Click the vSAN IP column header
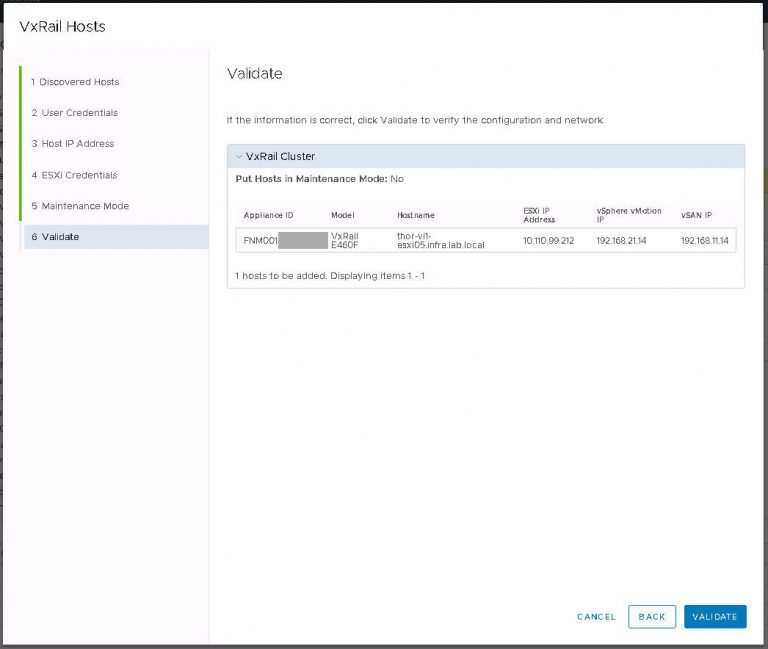This screenshot has height=649, width=768. pos(696,215)
